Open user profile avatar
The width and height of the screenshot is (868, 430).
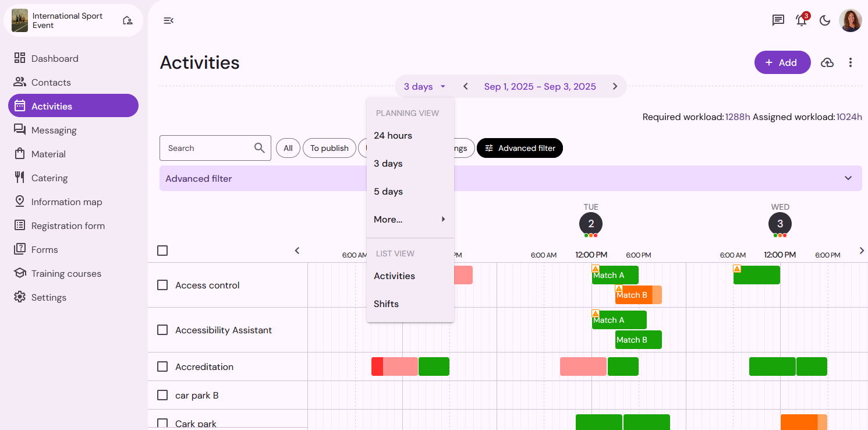pyautogui.click(x=851, y=20)
